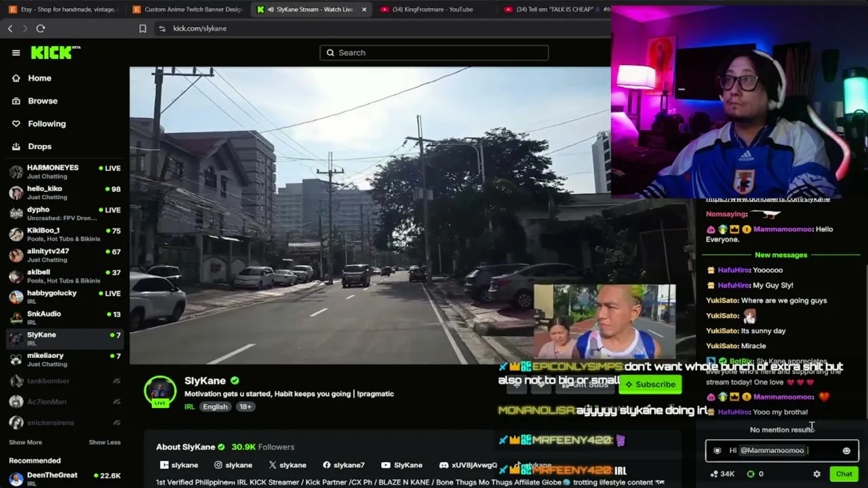Send message with Chat button
The image size is (868, 488).
(x=844, y=474)
